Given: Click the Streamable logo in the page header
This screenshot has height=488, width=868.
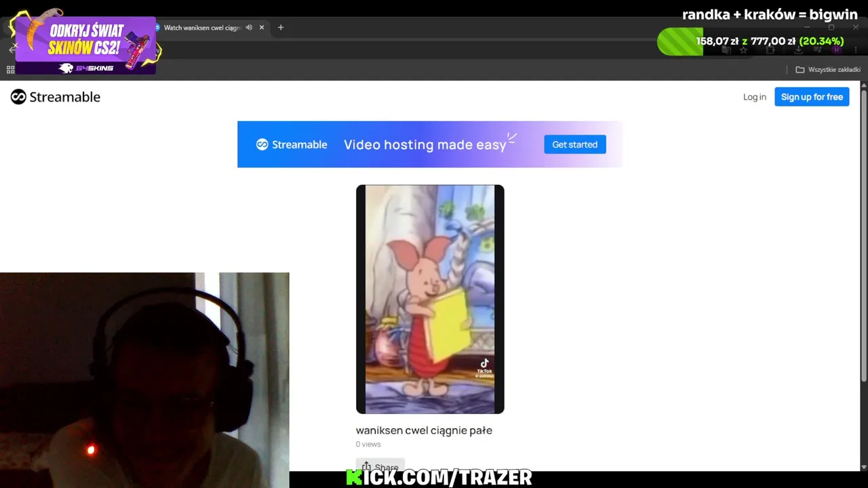Looking at the screenshot, I should click(56, 97).
